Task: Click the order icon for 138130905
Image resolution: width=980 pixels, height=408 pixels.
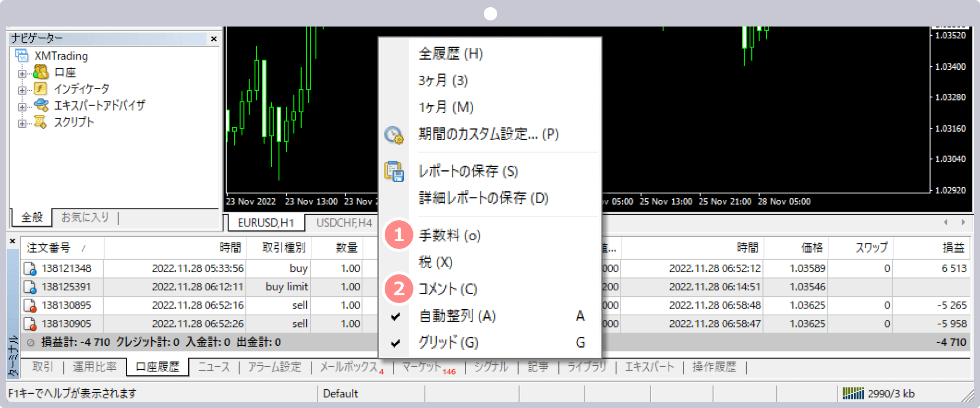Action: 30,323
